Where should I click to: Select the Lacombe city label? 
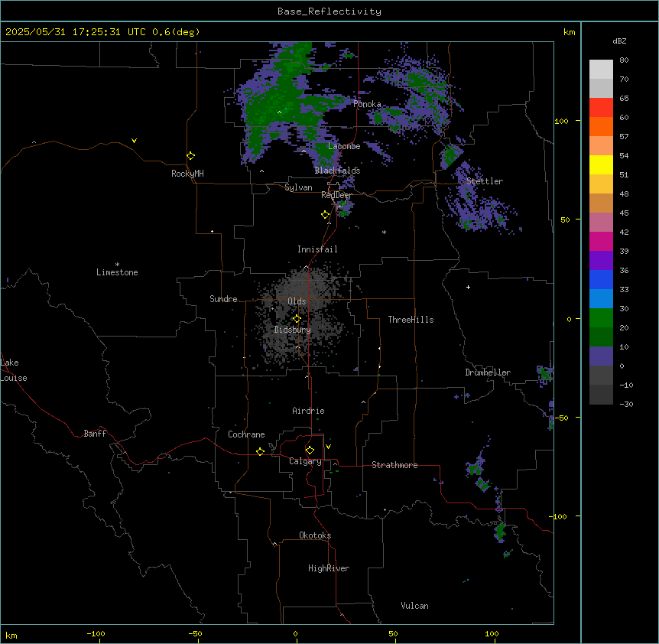coord(344,146)
